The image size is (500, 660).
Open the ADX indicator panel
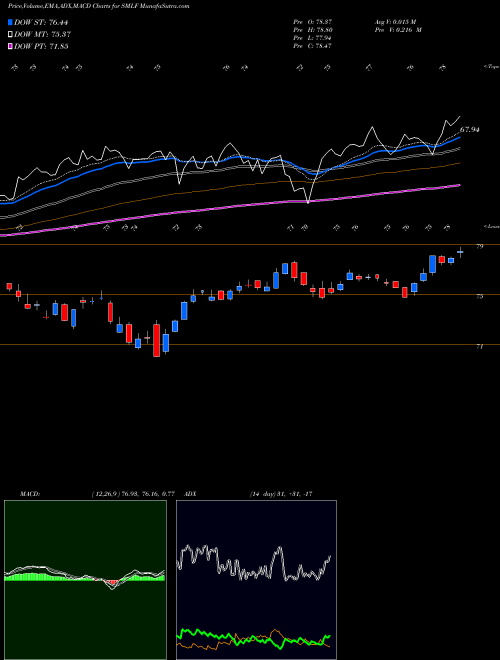pos(256,580)
